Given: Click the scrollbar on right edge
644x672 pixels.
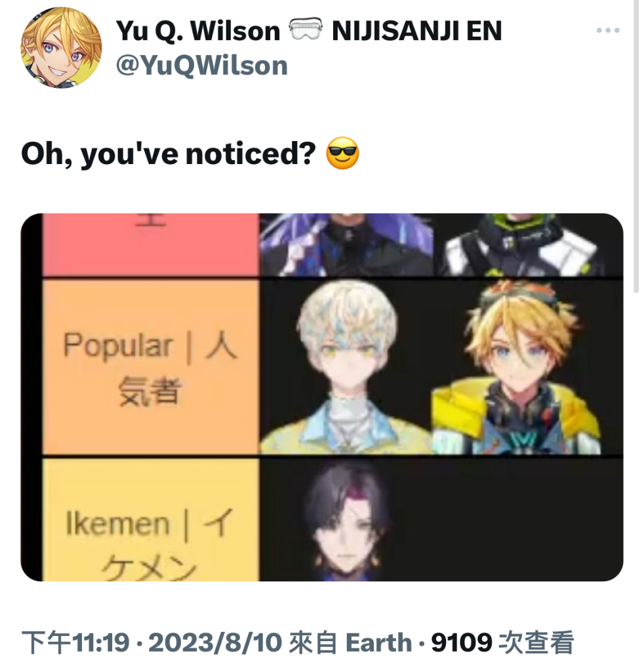Looking at the screenshot, I should (x=636, y=146).
